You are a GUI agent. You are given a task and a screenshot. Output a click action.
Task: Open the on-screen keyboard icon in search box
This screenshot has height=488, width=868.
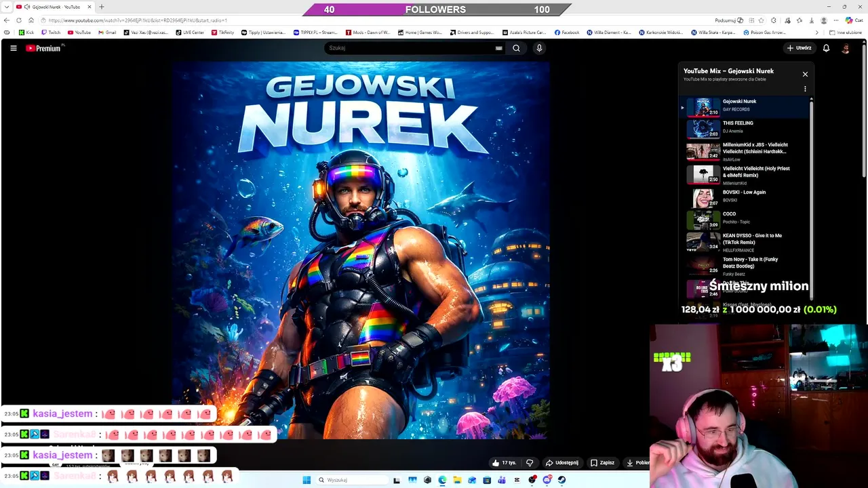(x=498, y=48)
